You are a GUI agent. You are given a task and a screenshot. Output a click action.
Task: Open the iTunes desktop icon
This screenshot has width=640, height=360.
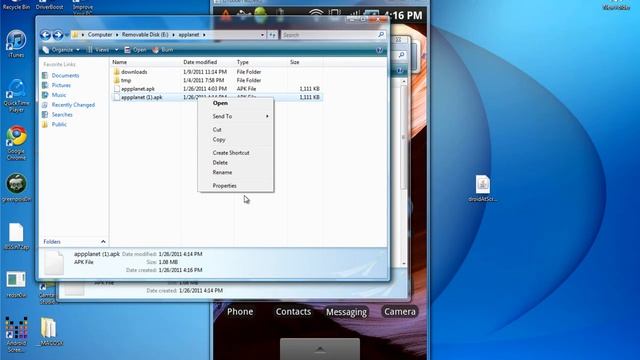click(16, 44)
